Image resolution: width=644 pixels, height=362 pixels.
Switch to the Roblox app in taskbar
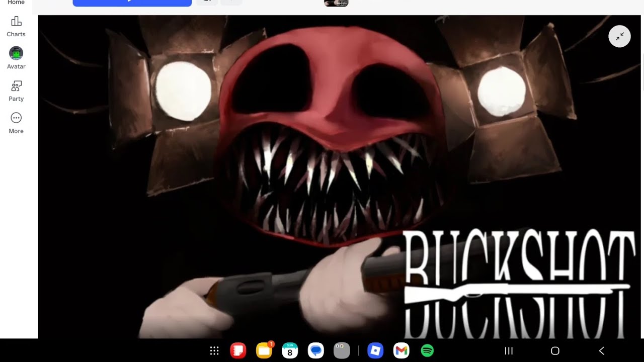point(375,350)
